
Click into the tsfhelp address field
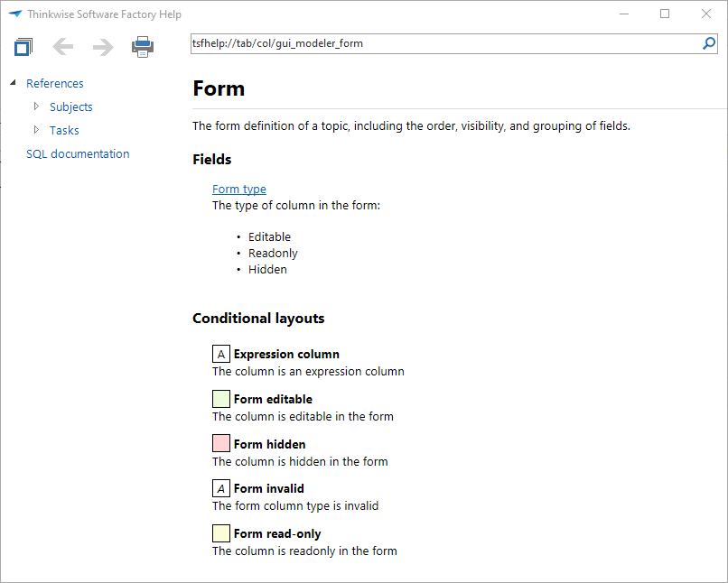[443, 43]
